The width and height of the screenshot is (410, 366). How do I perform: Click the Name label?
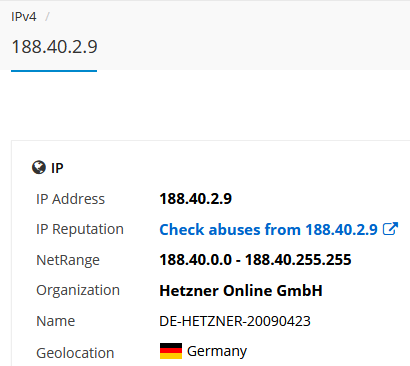pyautogui.click(x=56, y=321)
